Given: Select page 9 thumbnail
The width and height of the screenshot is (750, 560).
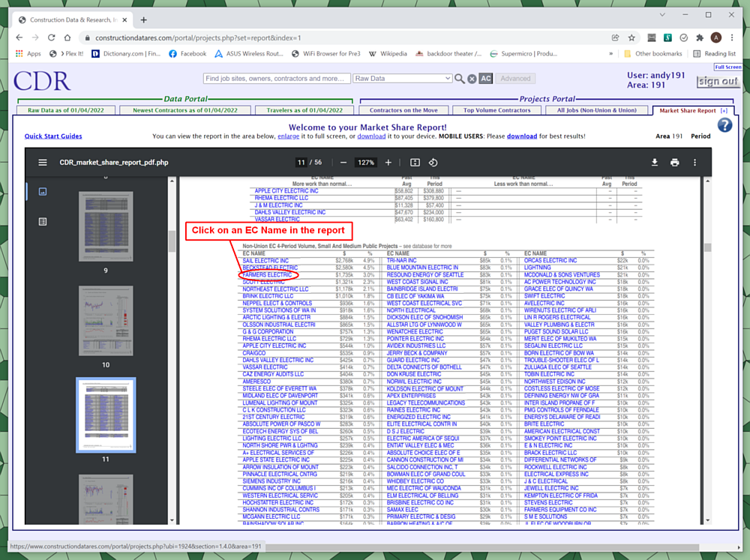Looking at the screenshot, I should click(106, 226).
